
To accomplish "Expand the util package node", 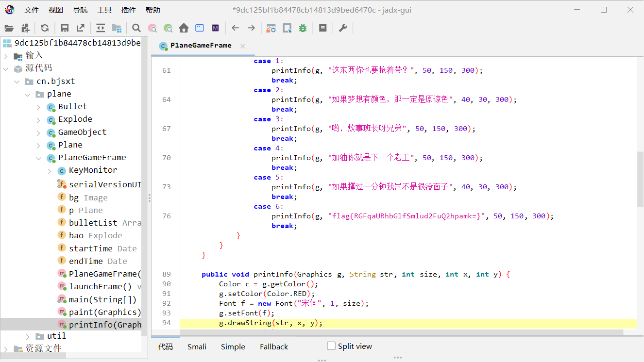I will pos(27,336).
